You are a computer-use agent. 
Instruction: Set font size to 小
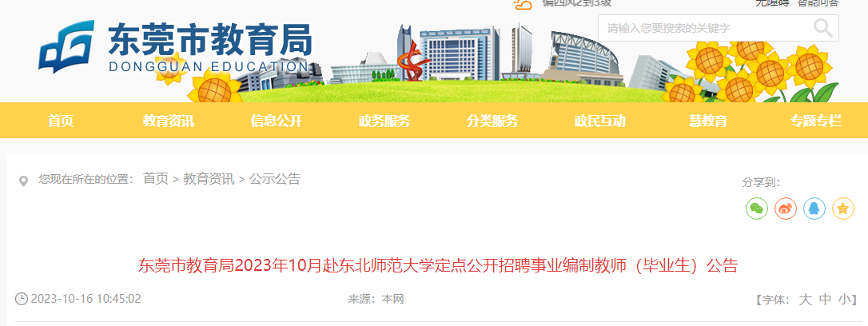coord(844,300)
